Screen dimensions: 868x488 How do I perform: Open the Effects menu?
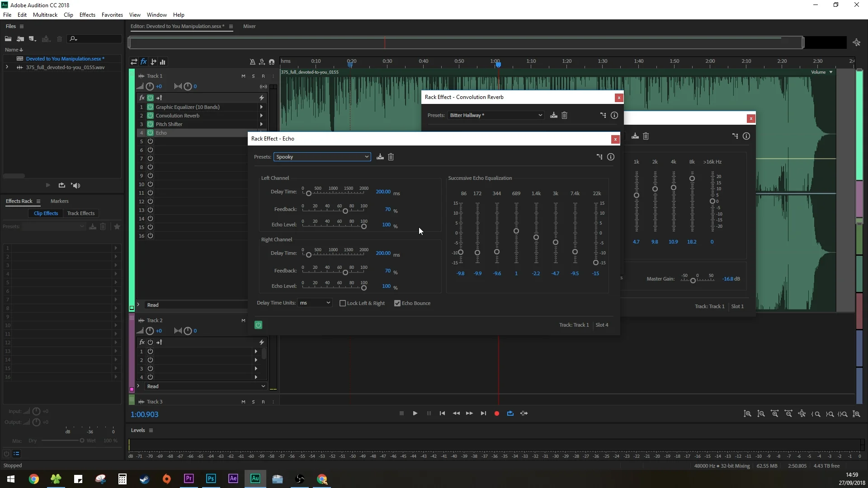click(x=87, y=15)
